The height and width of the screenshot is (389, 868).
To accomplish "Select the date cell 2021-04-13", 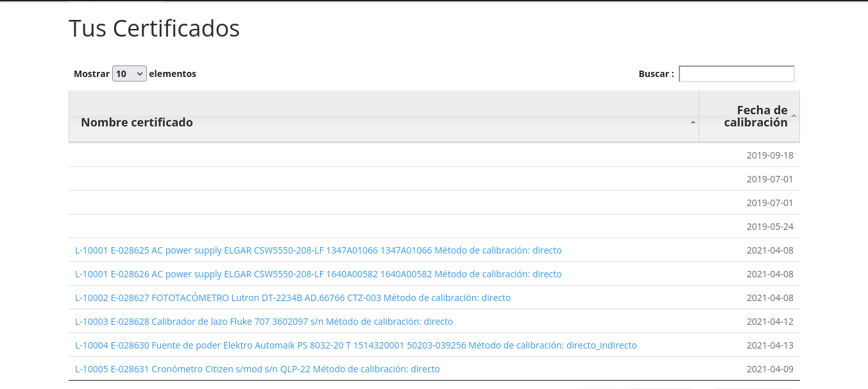I will (770, 345).
